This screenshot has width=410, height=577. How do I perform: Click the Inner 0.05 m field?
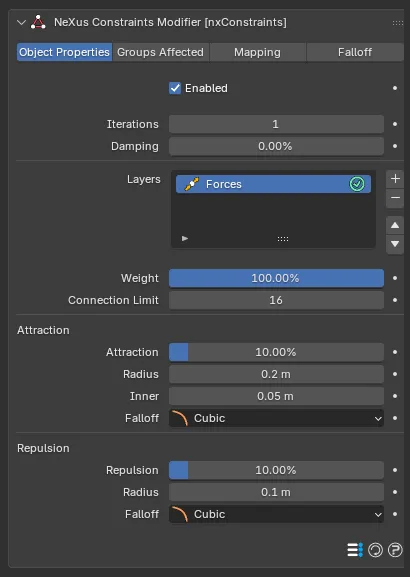276,396
